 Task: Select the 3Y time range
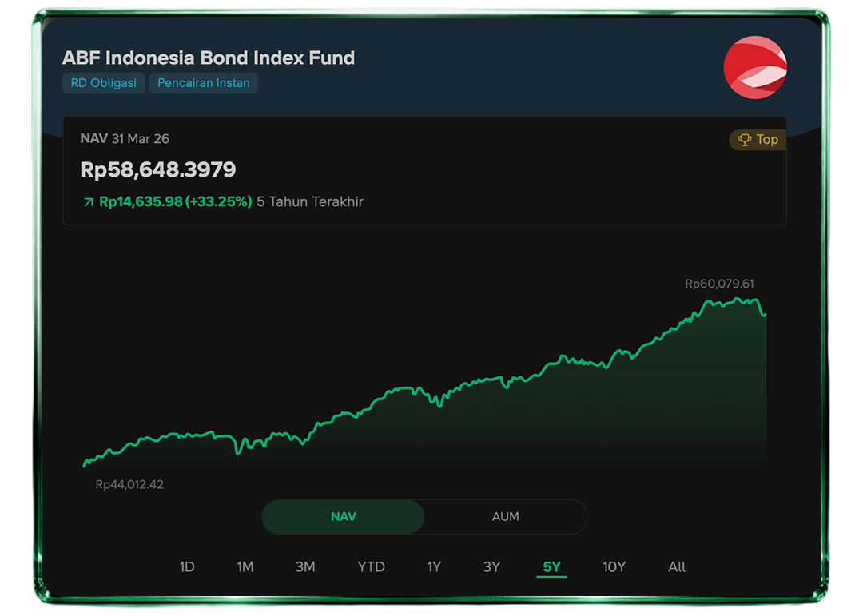491,567
